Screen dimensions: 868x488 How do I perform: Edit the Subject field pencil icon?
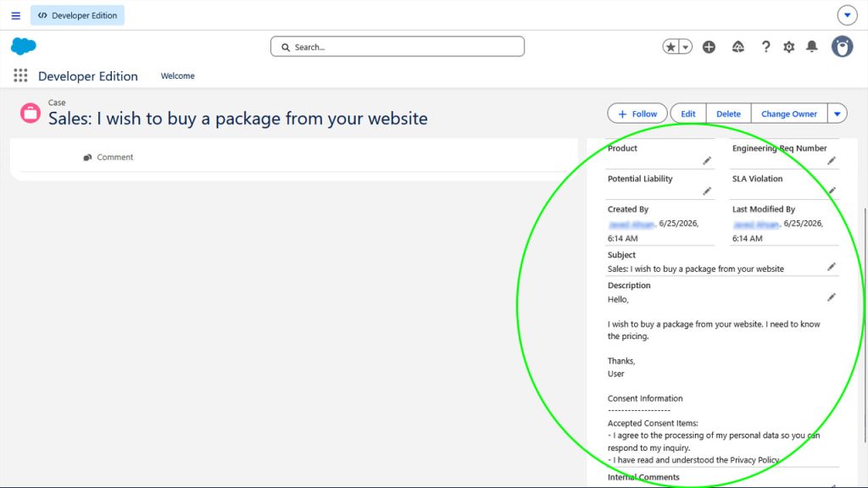[832, 267]
